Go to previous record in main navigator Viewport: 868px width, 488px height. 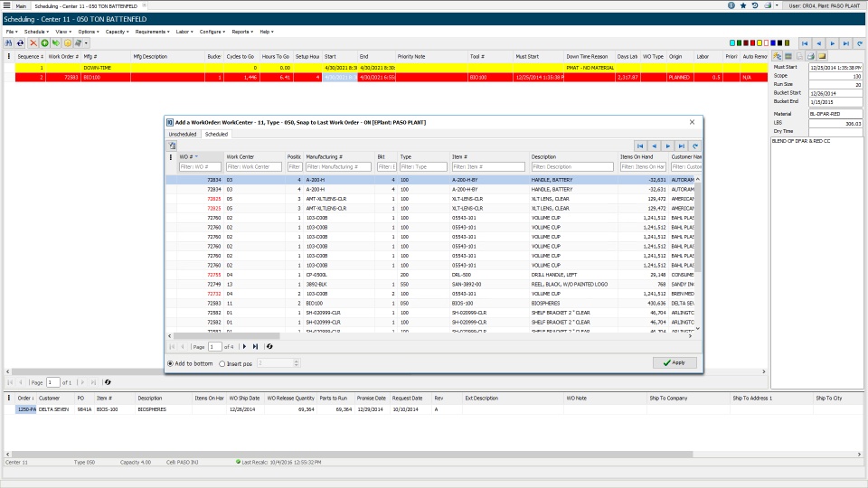[x=819, y=43]
